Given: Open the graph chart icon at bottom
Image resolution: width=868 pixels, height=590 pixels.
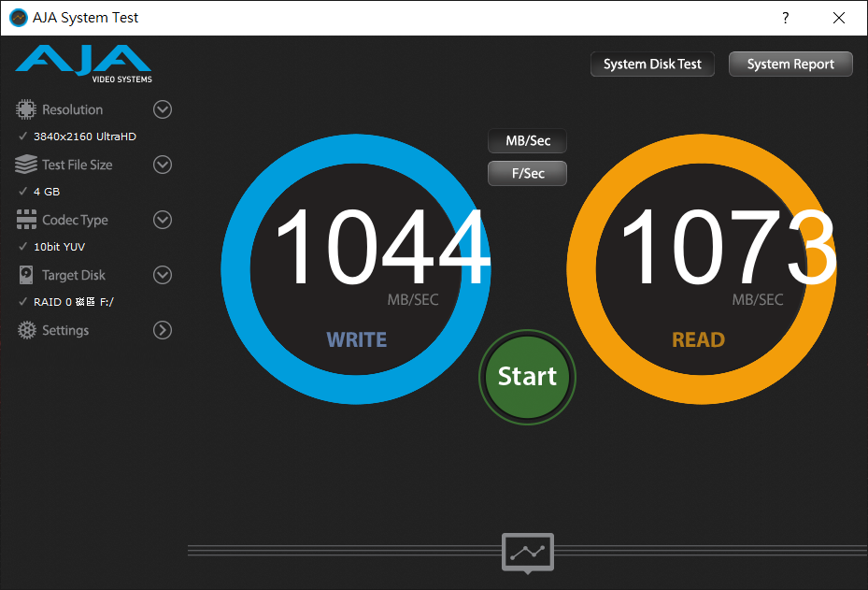Looking at the screenshot, I should pyautogui.click(x=528, y=553).
